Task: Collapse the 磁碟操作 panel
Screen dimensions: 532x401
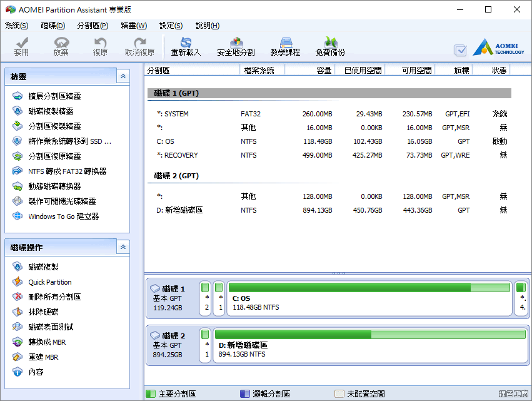Action: 123,247
